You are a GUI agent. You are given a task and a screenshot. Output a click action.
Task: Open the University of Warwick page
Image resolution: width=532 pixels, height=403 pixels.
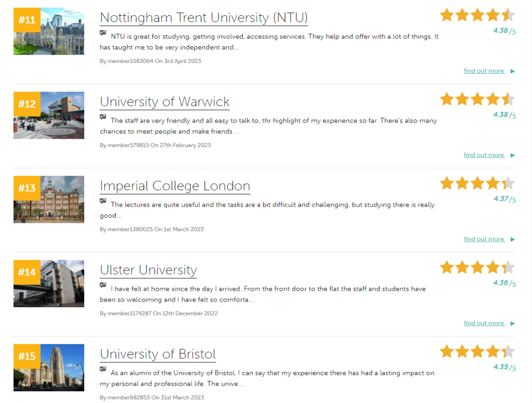click(165, 102)
